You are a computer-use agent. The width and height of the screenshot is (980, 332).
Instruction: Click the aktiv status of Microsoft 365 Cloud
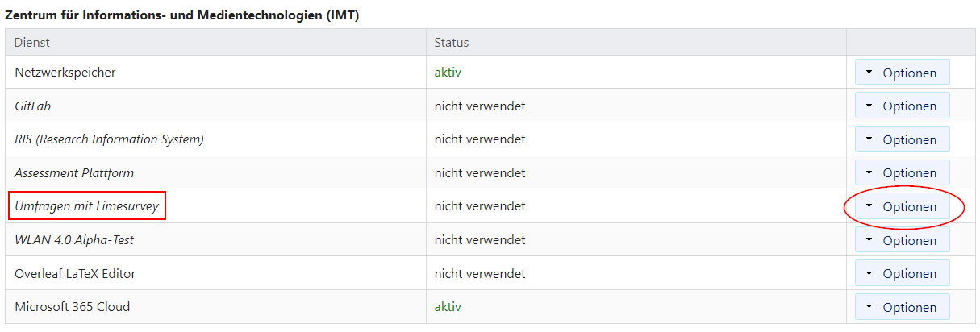coord(448,307)
